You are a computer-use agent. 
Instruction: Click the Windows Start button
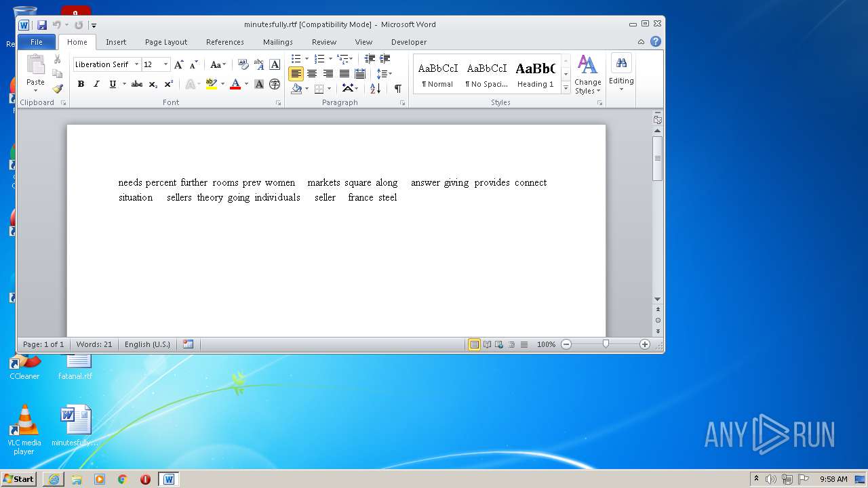click(19, 479)
